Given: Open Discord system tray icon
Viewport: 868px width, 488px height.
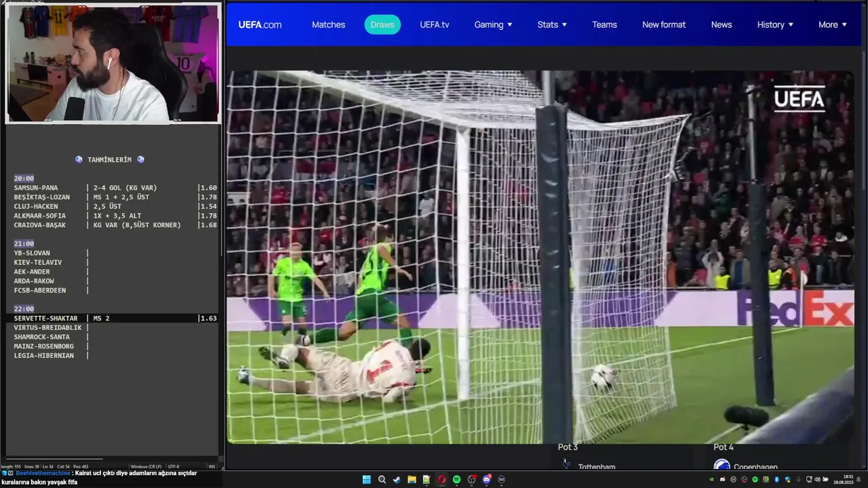Looking at the screenshot, I should click(723, 479).
